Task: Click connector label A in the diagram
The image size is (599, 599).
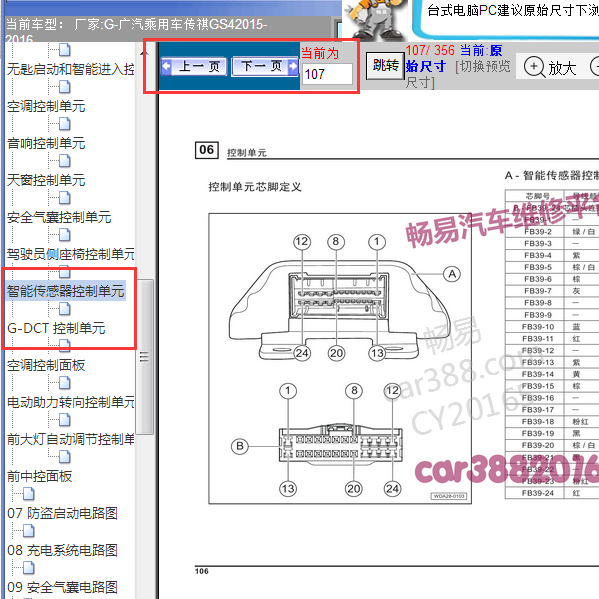Action: pyautogui.click(x=452, y=274)
